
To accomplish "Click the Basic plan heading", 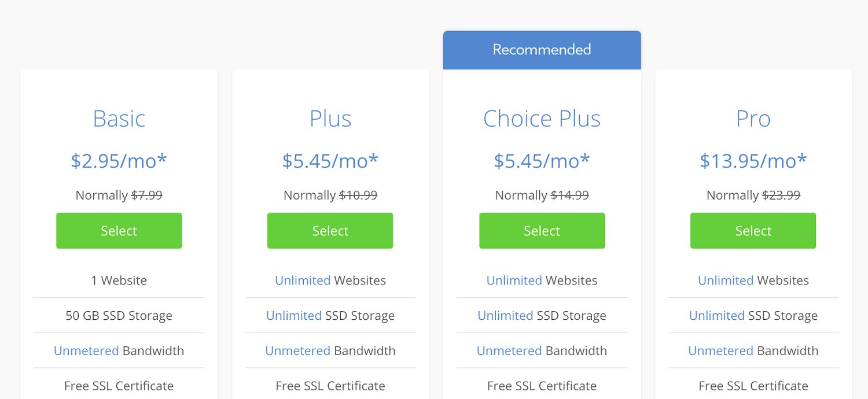I will [119, 119].
